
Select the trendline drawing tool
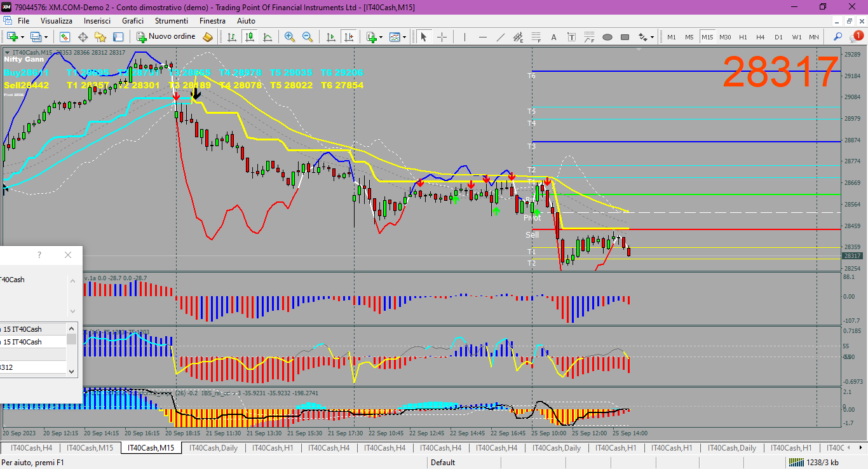(x=501, y=37)
